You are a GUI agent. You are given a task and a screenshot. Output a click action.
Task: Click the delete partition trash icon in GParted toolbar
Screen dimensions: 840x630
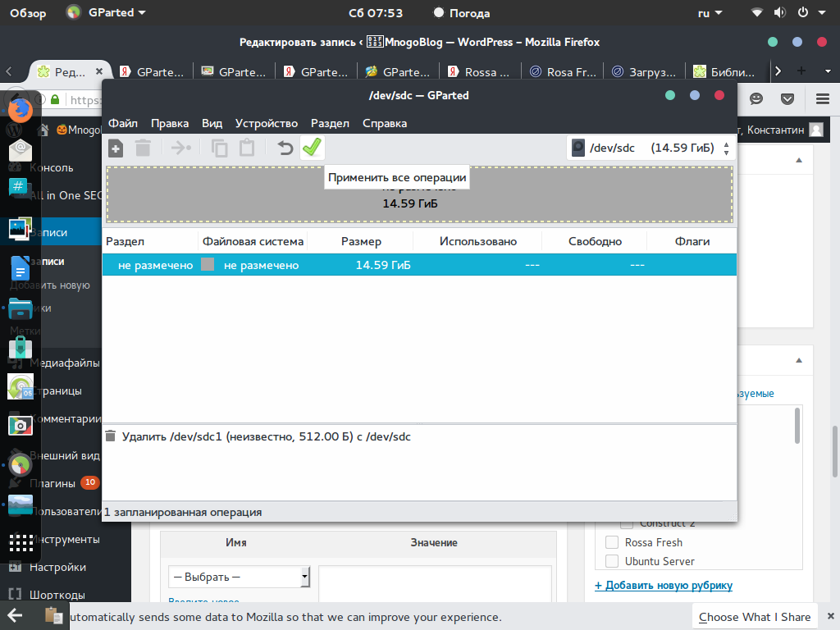143,148
